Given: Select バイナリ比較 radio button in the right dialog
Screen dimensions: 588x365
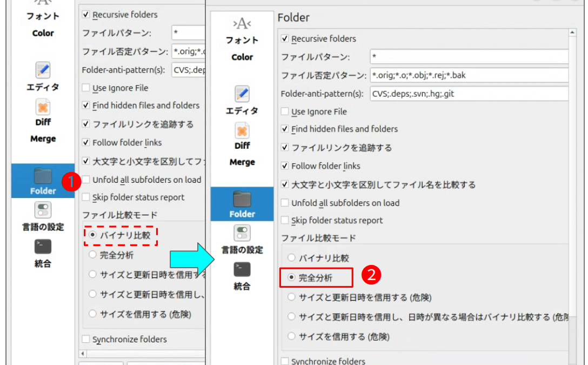Looking at the screenshot, I should point(292,258).
